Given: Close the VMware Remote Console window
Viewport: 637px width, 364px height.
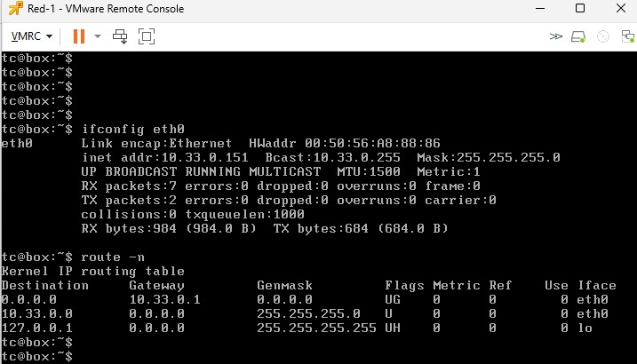Looking at the screenshot, I should click(x=619, y=9).
